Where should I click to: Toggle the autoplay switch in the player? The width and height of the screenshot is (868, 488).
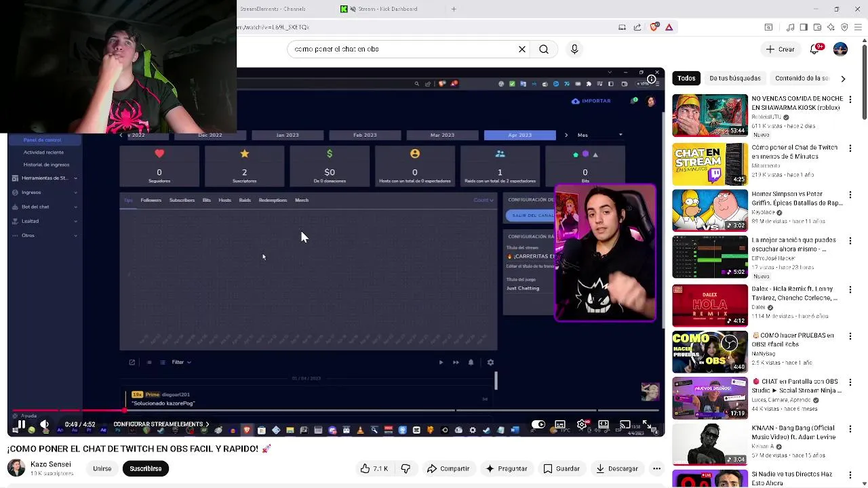coord(538,425)
